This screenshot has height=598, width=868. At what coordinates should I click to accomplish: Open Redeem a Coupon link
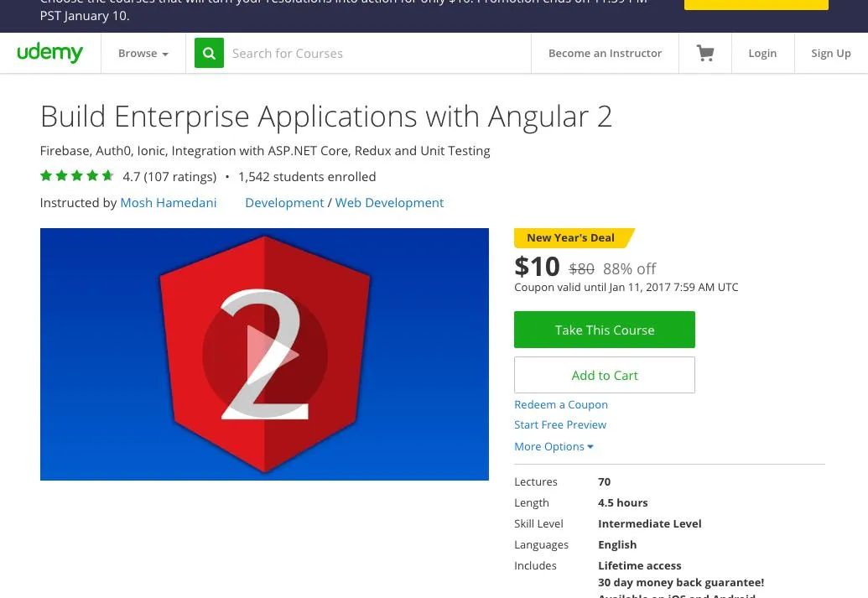pyautogui.click(x=561, y=404)
